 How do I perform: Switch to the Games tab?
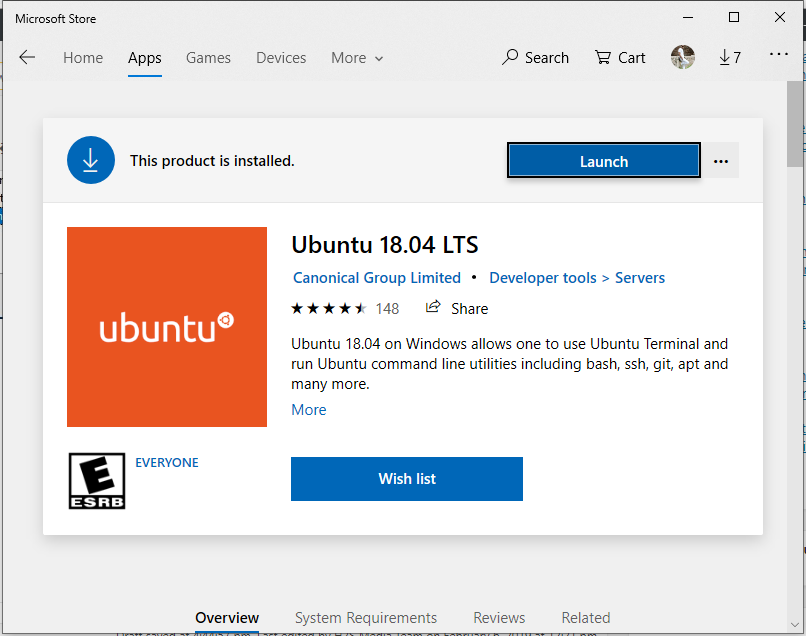point(208,58)
